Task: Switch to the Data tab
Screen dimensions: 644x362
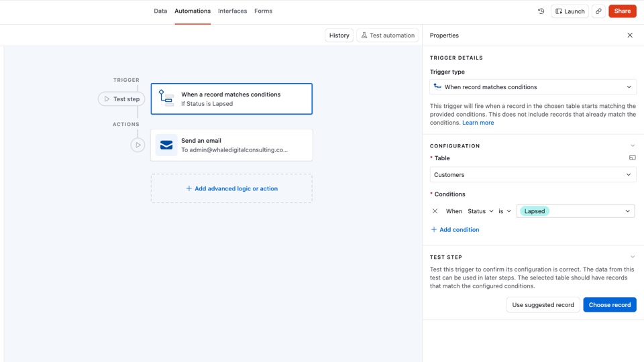Action: point(160,11)
